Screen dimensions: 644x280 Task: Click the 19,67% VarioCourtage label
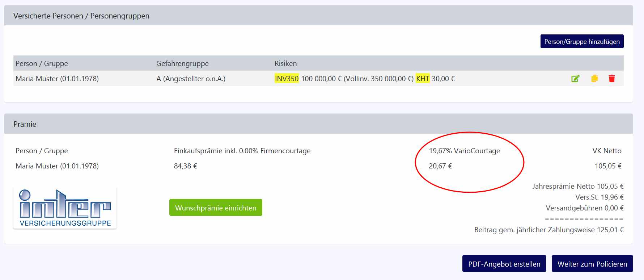(464, 151)
